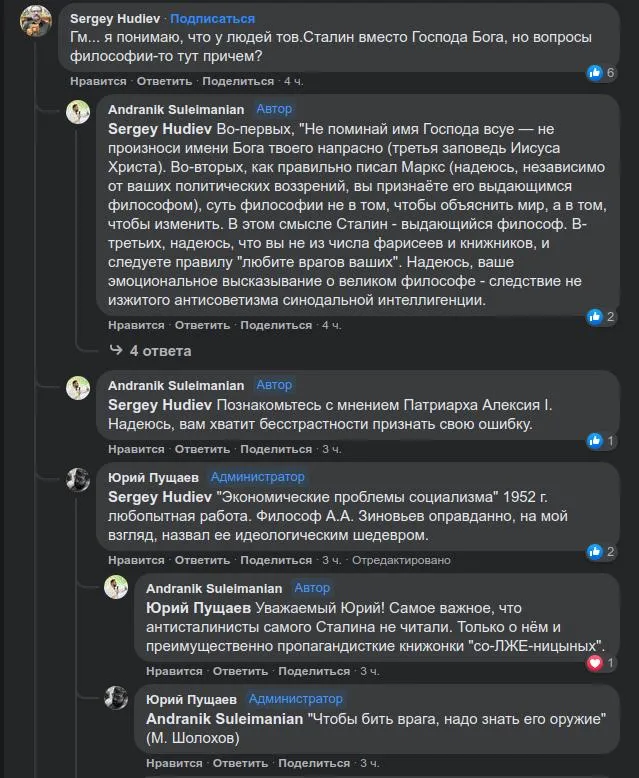Click the "Администратор" badge on the Шолохов comment
The height and width of the screenshot is (778, 639).
[295, 699]
